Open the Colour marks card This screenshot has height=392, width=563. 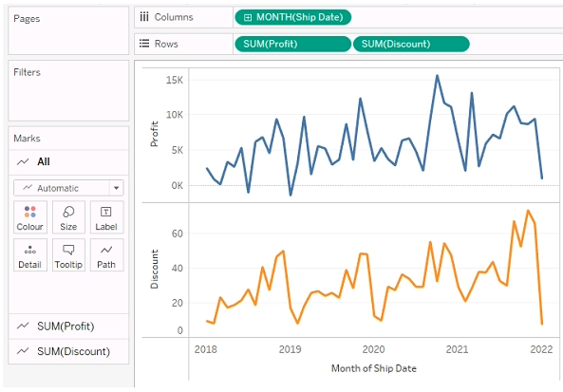tap(30, 217)
